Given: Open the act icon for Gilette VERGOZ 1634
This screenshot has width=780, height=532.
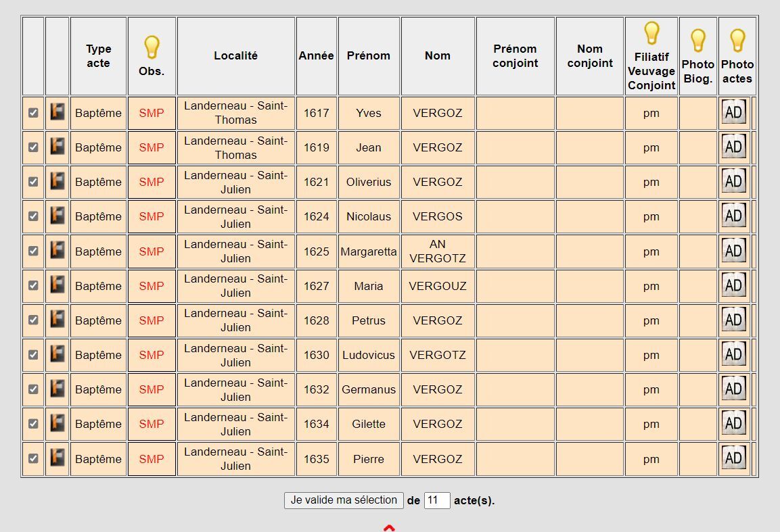Looking at the screenshot, I should coord(58,422).
